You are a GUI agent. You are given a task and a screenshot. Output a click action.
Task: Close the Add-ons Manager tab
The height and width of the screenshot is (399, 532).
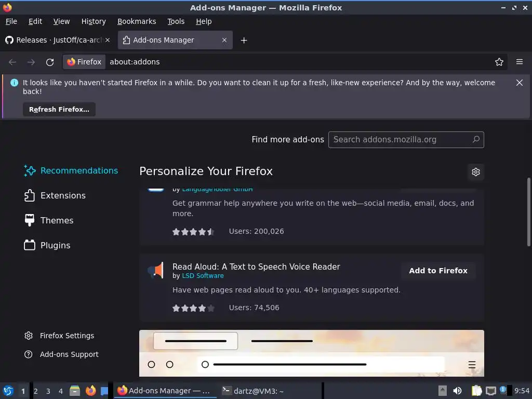(x=224, y=40)
